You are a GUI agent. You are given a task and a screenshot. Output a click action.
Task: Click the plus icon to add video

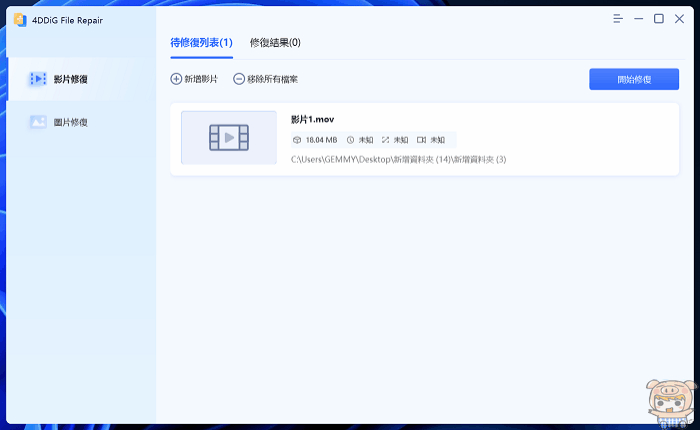click(176, 79)
